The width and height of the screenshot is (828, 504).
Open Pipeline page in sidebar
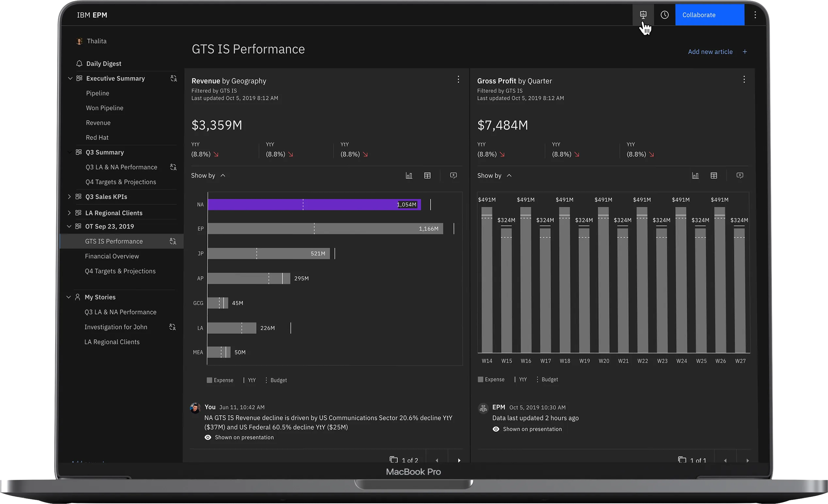point(97,93)
